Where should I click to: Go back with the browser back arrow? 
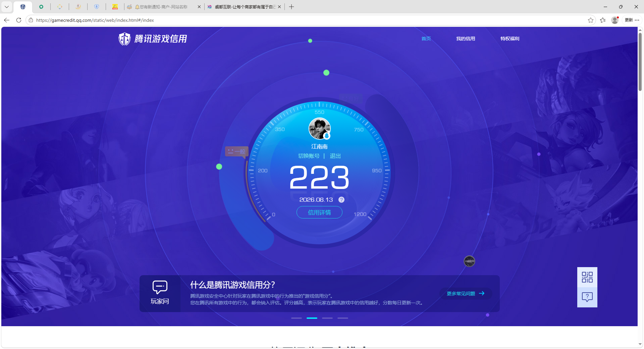(x=7, y=20)
